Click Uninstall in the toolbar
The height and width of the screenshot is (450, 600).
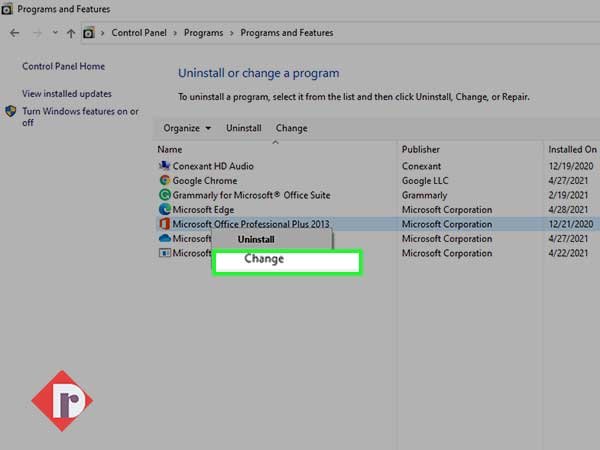pos(244,128)
